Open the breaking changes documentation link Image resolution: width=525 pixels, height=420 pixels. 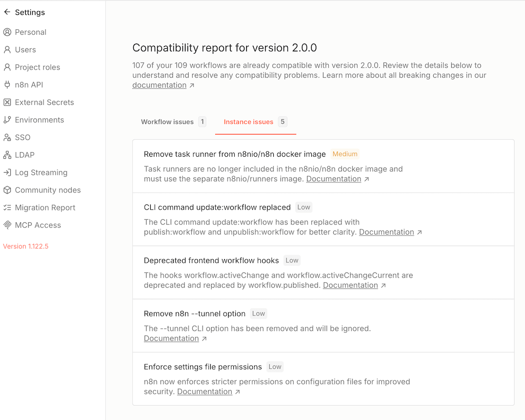(x=159, y=86)
